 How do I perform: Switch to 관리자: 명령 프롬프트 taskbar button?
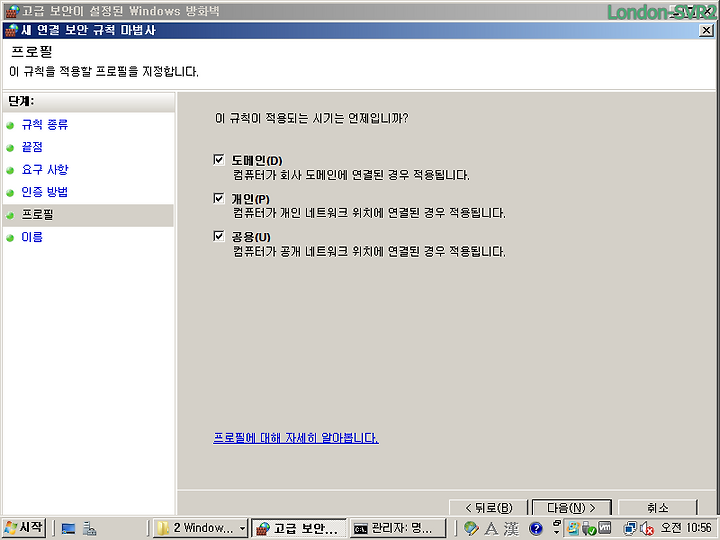[x=398, y=528]
